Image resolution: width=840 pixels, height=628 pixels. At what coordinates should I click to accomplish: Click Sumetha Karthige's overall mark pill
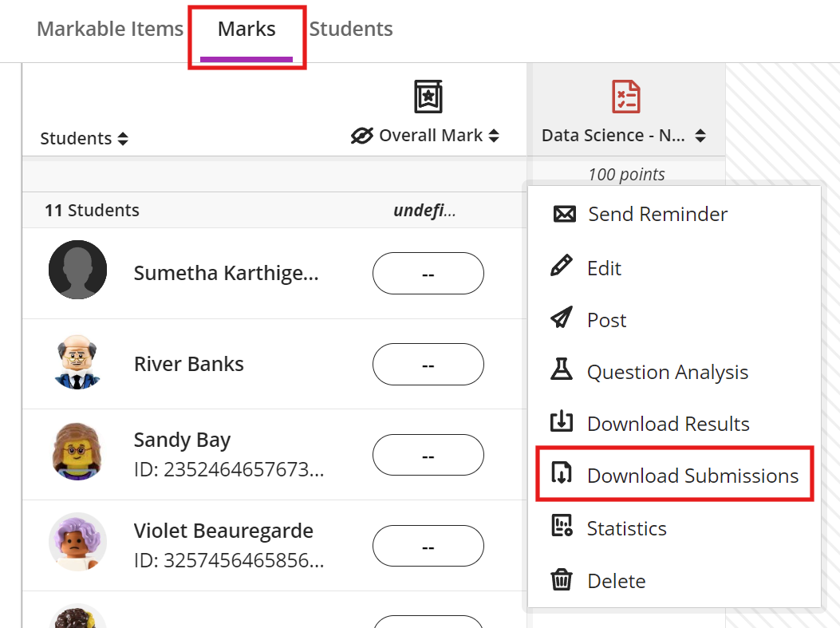coord(428,273)
